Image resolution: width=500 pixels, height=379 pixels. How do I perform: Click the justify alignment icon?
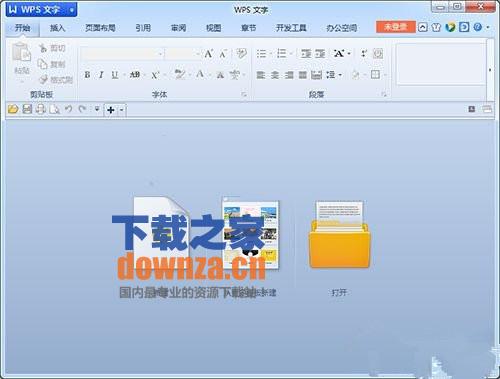pyautogui.click(x=302, y=75)
